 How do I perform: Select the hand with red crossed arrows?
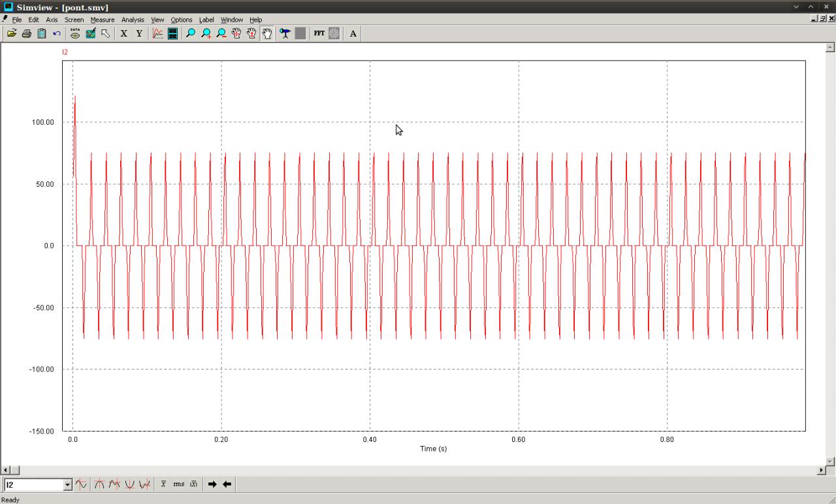click(x=236, y=33)
